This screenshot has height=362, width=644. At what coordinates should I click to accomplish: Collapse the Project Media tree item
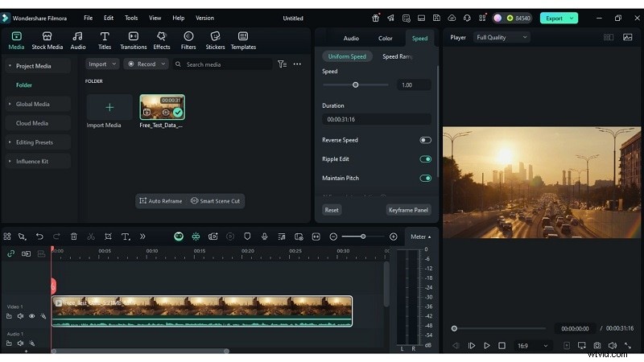(x=10, y=66)
